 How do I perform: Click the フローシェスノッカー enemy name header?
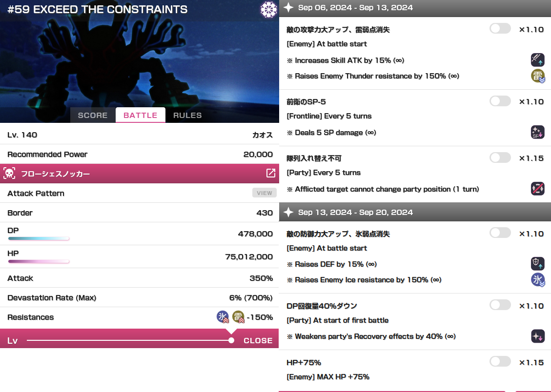(140, 174)
